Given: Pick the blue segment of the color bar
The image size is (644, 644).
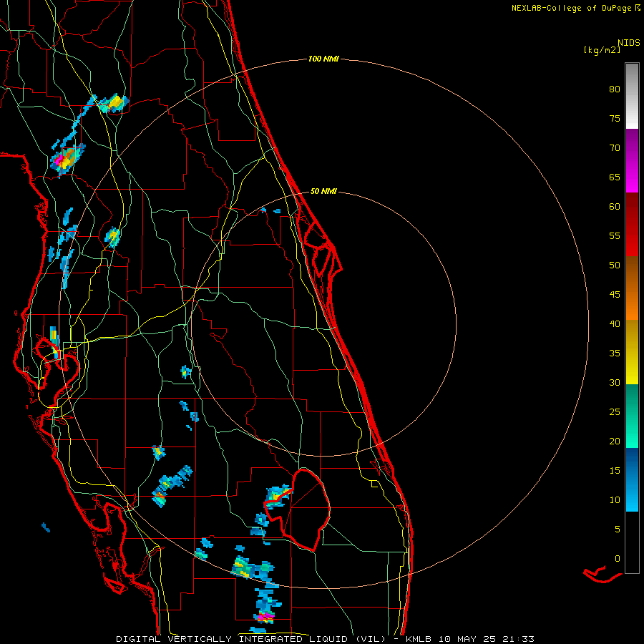Looking at the screenshot, I should [x=632, y=479].
